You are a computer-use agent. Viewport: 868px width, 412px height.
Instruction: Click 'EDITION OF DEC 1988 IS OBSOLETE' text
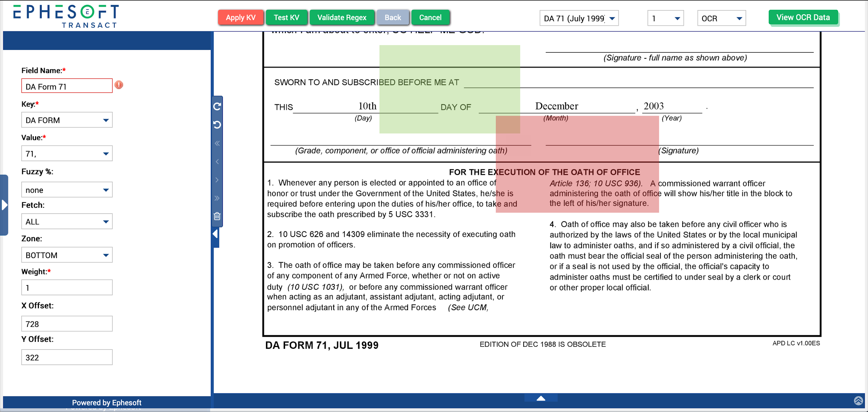[543, 344]
